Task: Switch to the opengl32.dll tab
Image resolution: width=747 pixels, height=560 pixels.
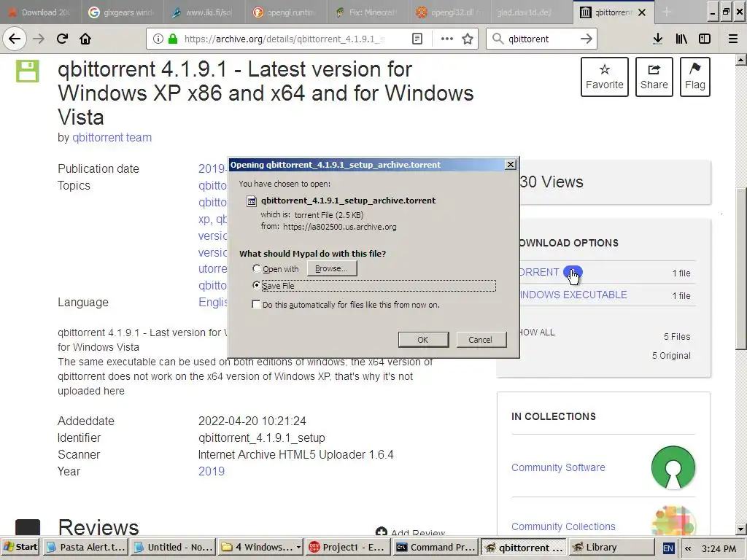Action: (x=449, y=12)
